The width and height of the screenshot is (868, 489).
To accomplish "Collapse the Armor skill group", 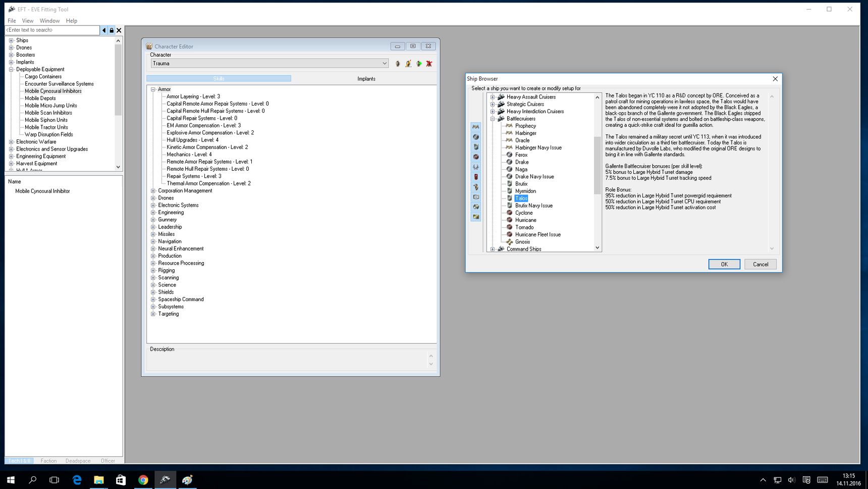I will [x=153, y=89].
